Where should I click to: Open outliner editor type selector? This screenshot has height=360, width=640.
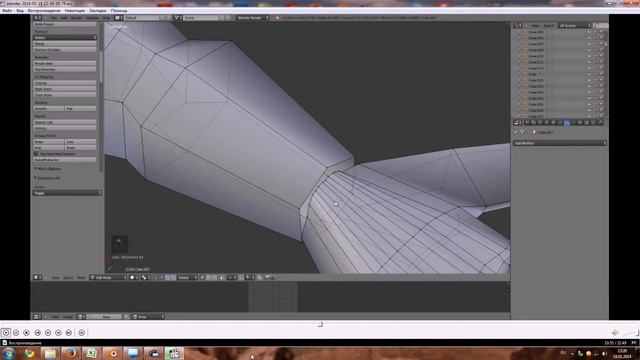(517, 26)
